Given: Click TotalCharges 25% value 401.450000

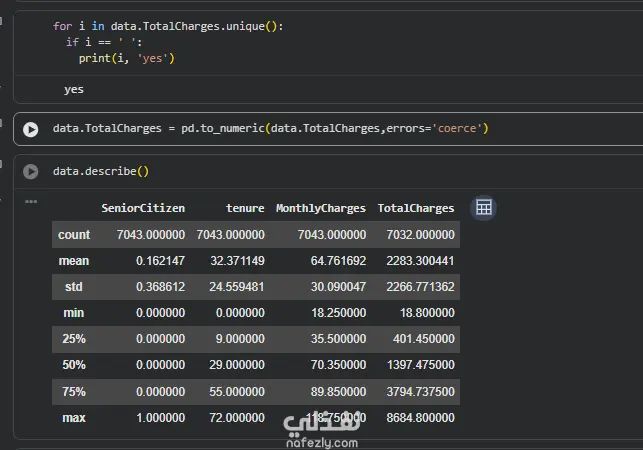Looking at the screenshot, I should coord(424,339).
